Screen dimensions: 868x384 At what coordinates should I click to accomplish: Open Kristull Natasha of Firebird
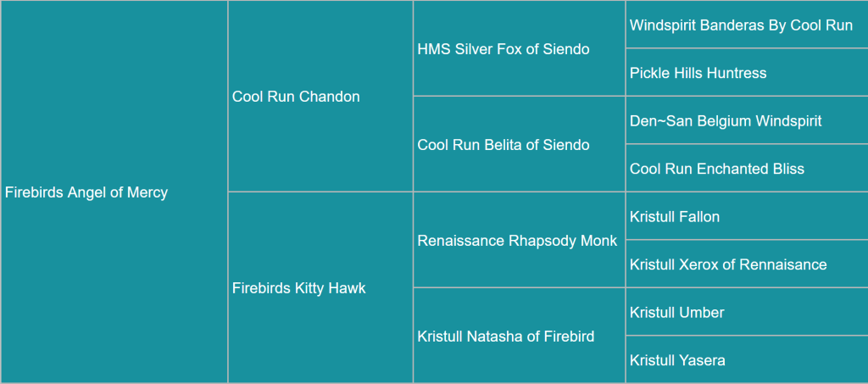pyautogui.click(x=506, y=337)
